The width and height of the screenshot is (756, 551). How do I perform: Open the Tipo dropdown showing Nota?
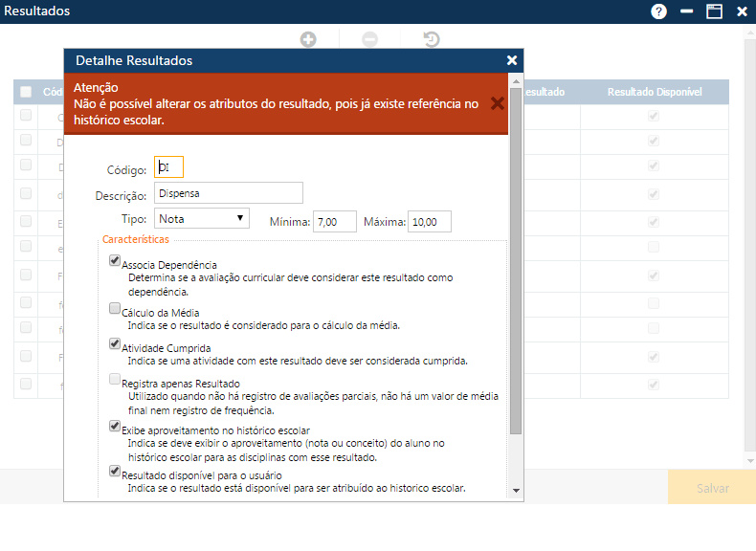202,219
